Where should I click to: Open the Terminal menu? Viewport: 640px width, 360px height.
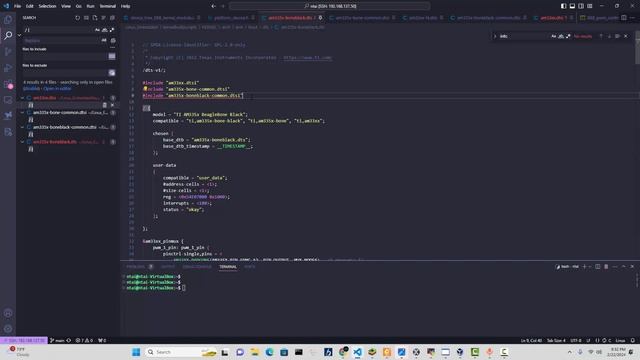point(108,6)
